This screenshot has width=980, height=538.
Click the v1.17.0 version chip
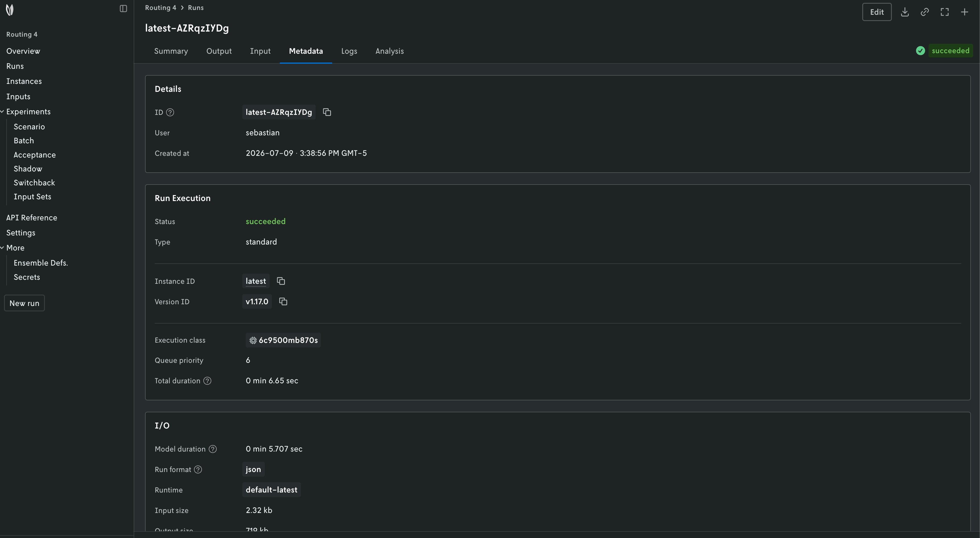(257, 302)
